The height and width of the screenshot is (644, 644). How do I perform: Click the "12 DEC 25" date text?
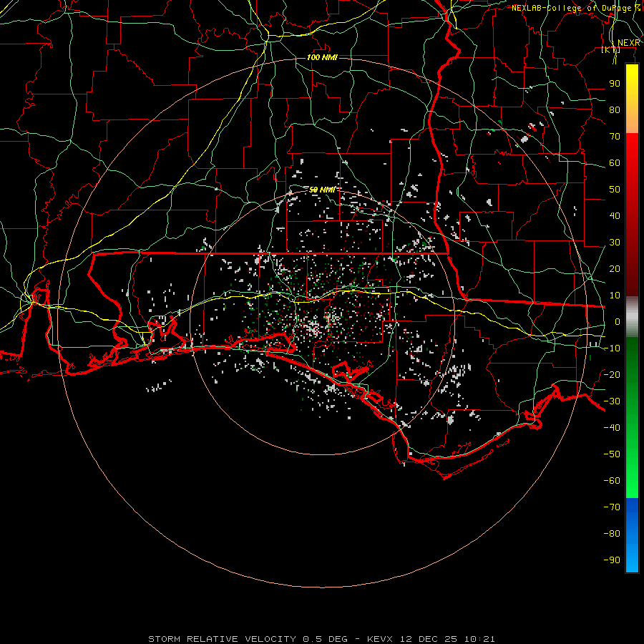click(x=429, y=639)
